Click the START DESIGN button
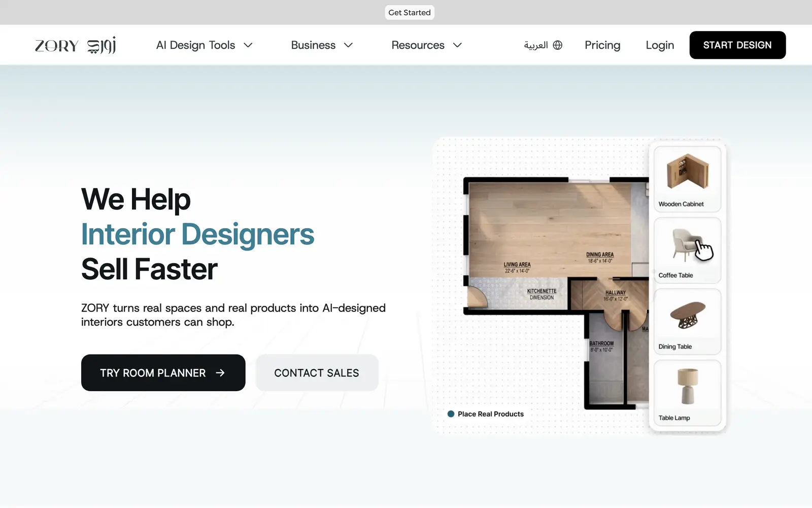812x508 pixels. coord(737,45)
